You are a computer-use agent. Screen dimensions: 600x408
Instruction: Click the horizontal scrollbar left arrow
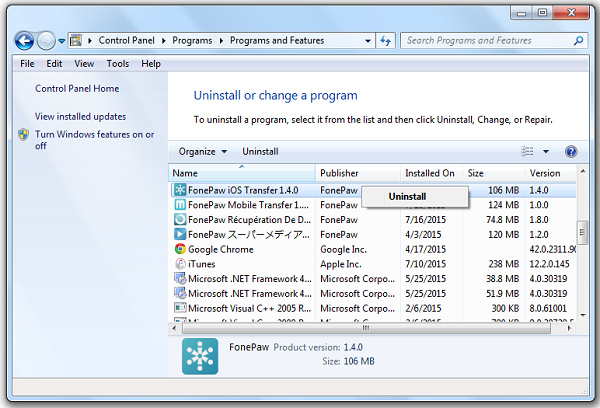tap(174, 328)
